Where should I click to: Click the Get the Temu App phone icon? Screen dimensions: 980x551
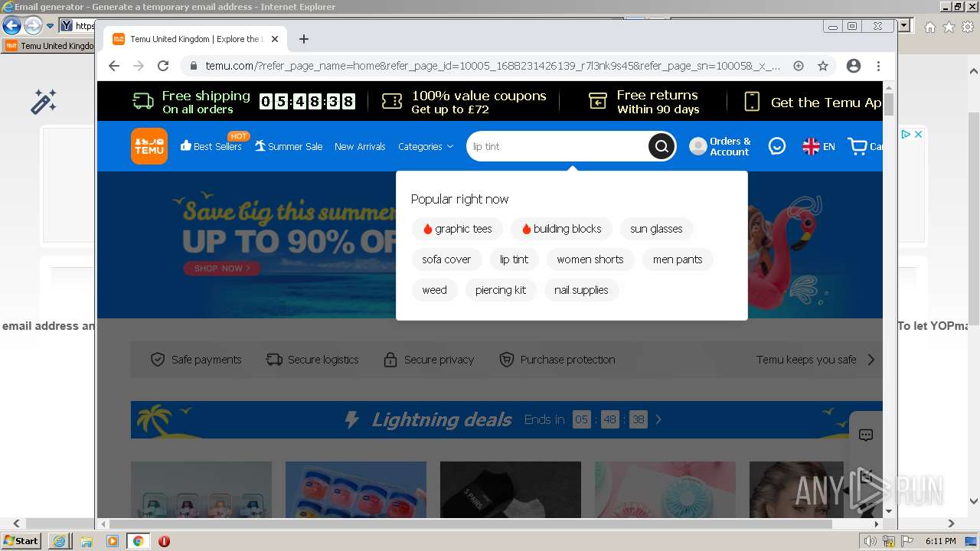click(752, 101)
